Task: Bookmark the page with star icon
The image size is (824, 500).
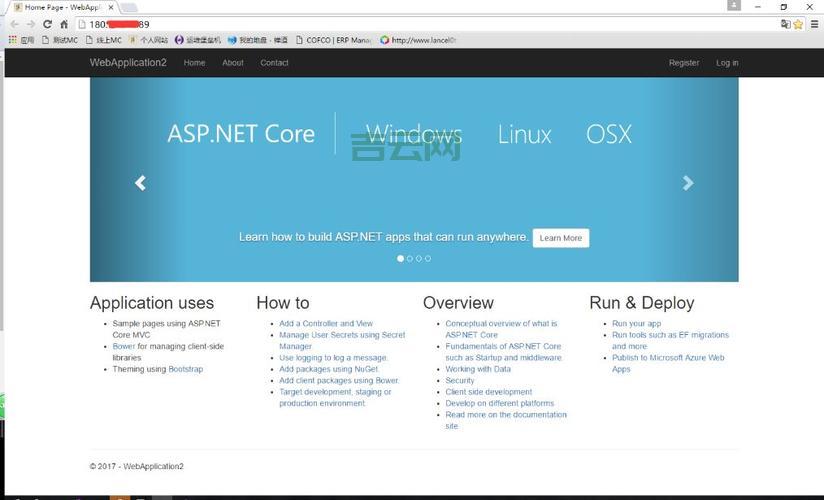Action: (x=798, y=24)
